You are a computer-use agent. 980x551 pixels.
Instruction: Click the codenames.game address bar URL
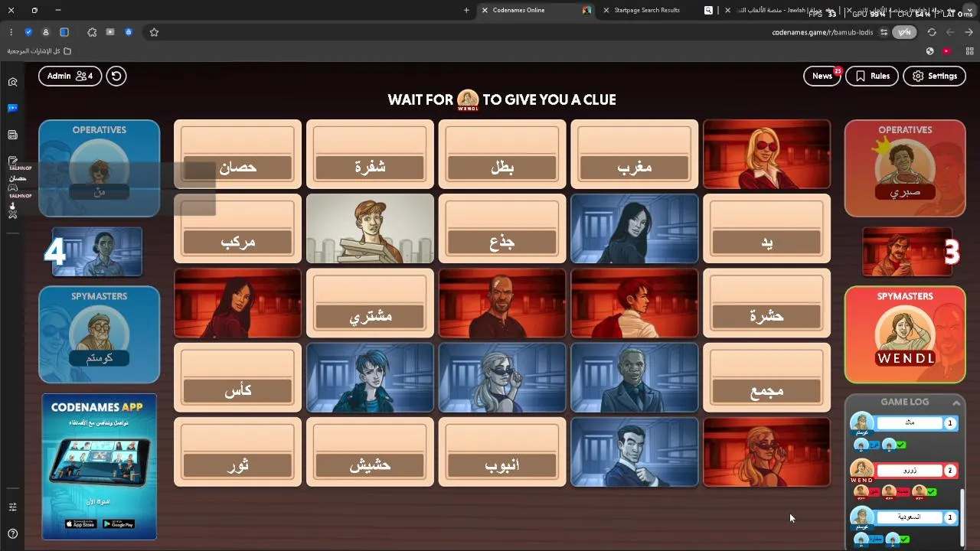822,32
